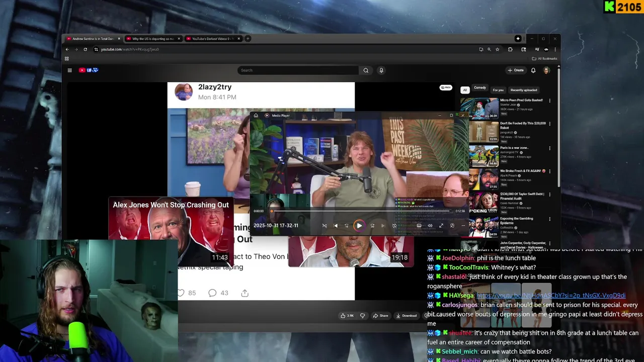Click the heart icon with 85 likes
Viewport: 644px width, 362px height.
181,293
